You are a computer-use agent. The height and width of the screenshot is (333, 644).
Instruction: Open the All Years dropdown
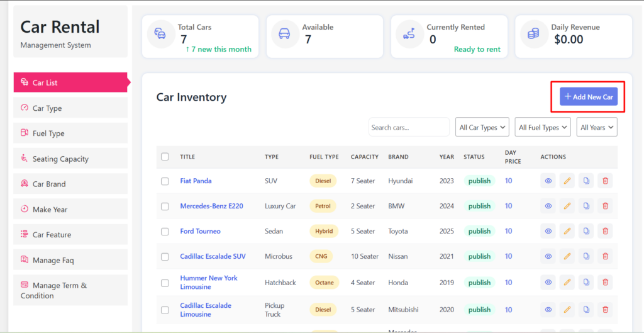[597, 127]
